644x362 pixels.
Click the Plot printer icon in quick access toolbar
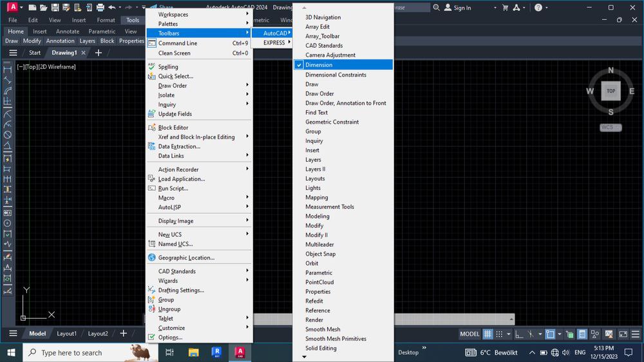click(x=100, y=7)
